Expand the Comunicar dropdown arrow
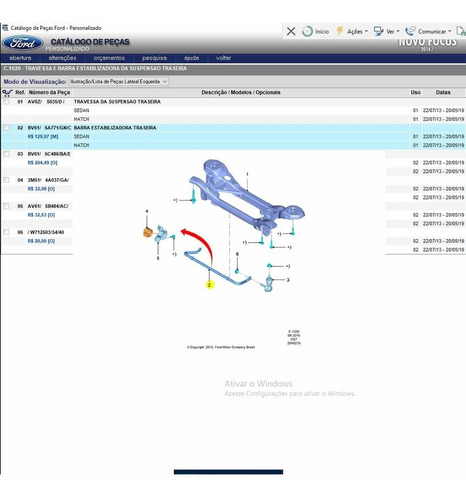 point(450,31)
